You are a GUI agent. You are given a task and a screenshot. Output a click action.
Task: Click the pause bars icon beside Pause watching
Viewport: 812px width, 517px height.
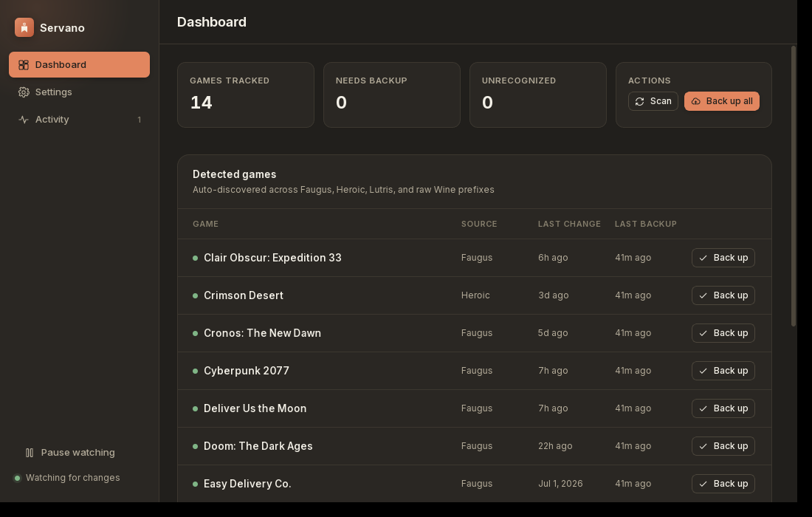pos(30,453)
